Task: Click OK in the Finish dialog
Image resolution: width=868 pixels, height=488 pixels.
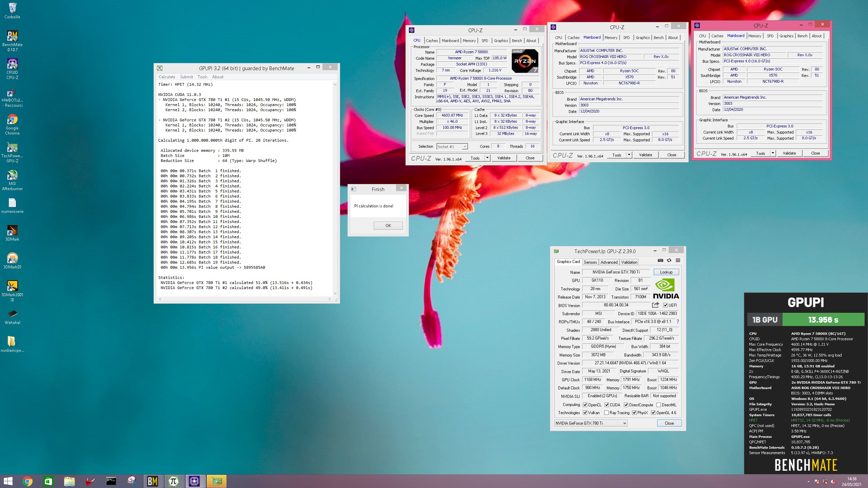Action: [x=388, y=226]
